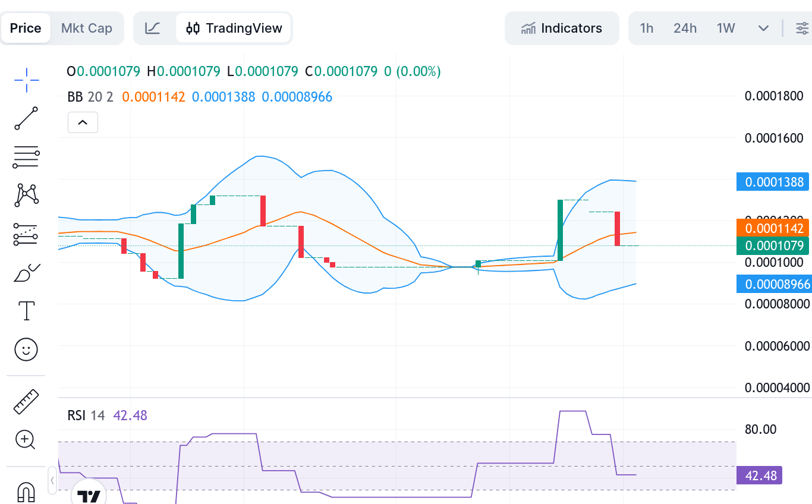This screenshot has width=812, height=504.
Task: Click the 0.0001142 orange basis price label
Action: pos(773,228)
